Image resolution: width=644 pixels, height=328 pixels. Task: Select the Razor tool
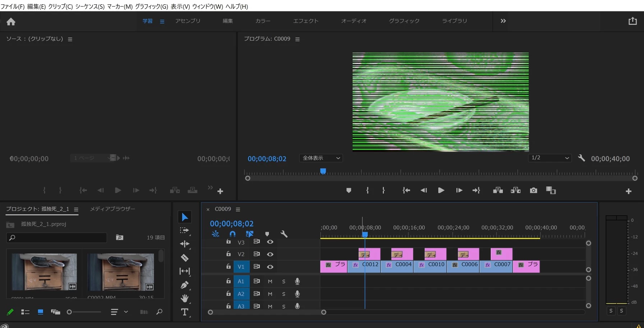click(185, 258)
